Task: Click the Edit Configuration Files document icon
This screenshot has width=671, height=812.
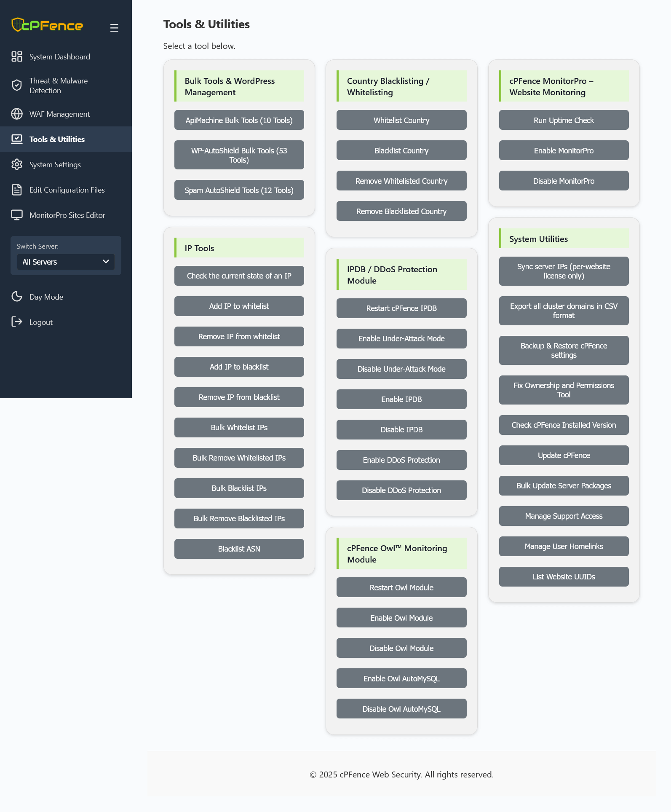Action: 17,190
